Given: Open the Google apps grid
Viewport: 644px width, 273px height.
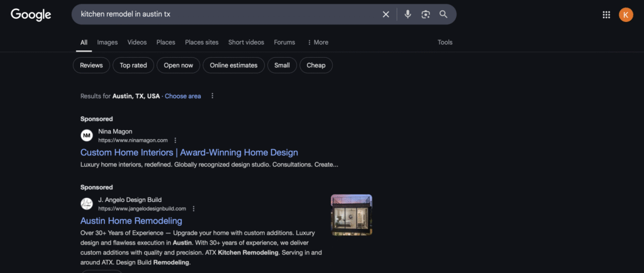Looking at the screenshot, I should coord(606,14).
